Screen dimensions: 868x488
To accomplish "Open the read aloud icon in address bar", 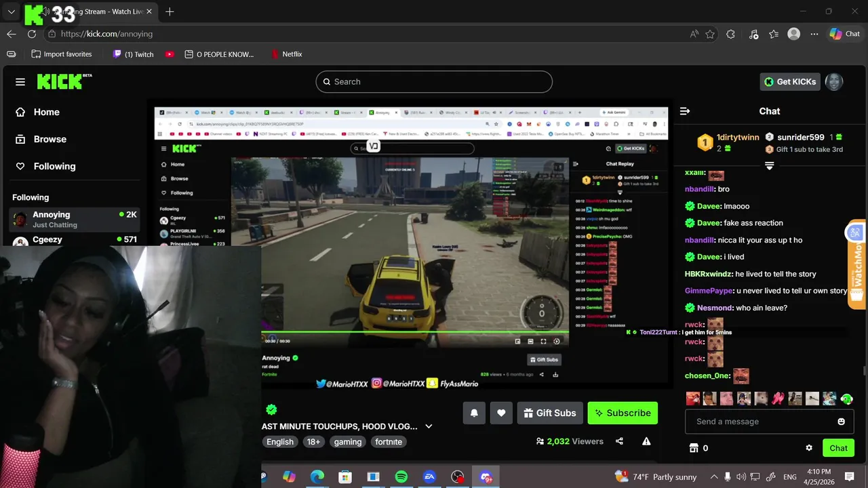I will point(694,34).
